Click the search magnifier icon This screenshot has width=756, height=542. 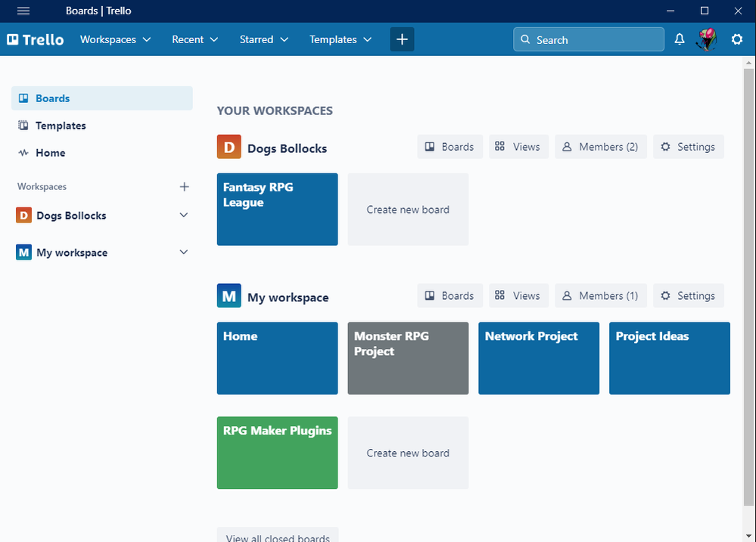(x=525, y=39)
